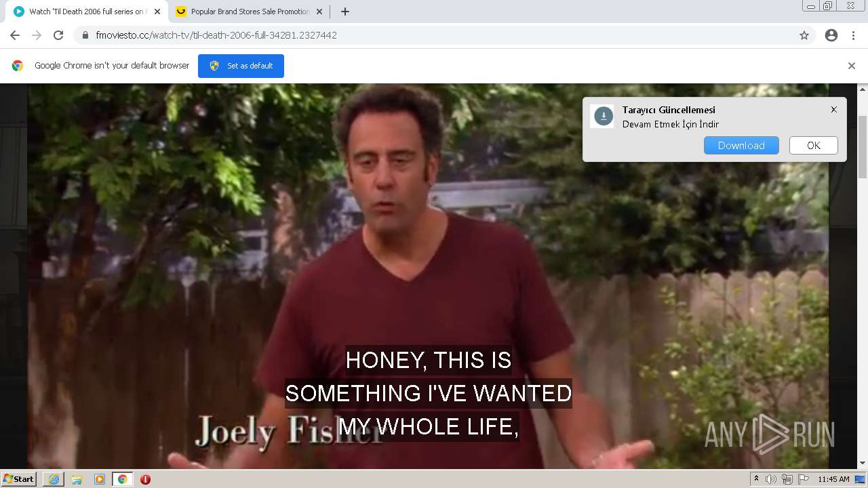Open a new browser tab

coord(345,12)
